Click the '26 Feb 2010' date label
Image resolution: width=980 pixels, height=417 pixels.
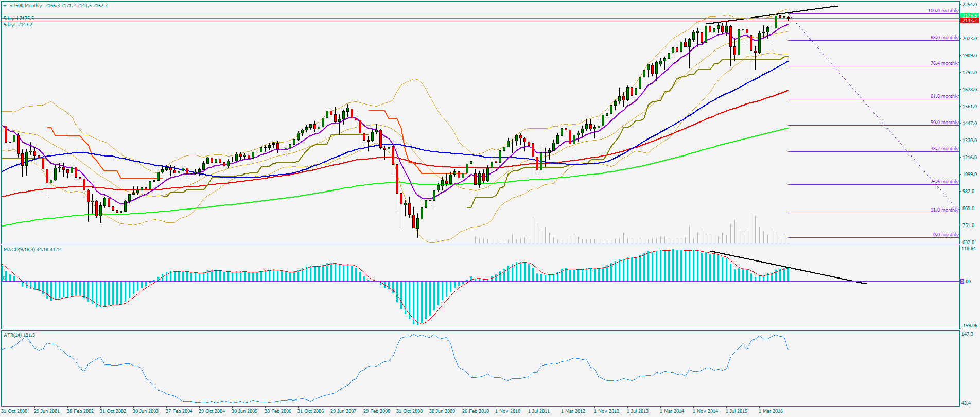click(x=476, y=411)
